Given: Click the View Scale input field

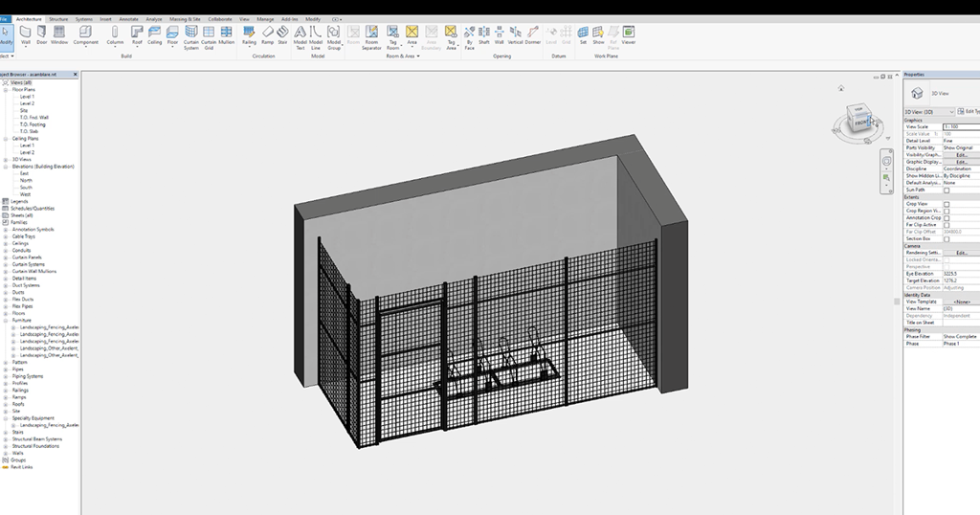Looking at the screenshot, I should tap(961, 127).
